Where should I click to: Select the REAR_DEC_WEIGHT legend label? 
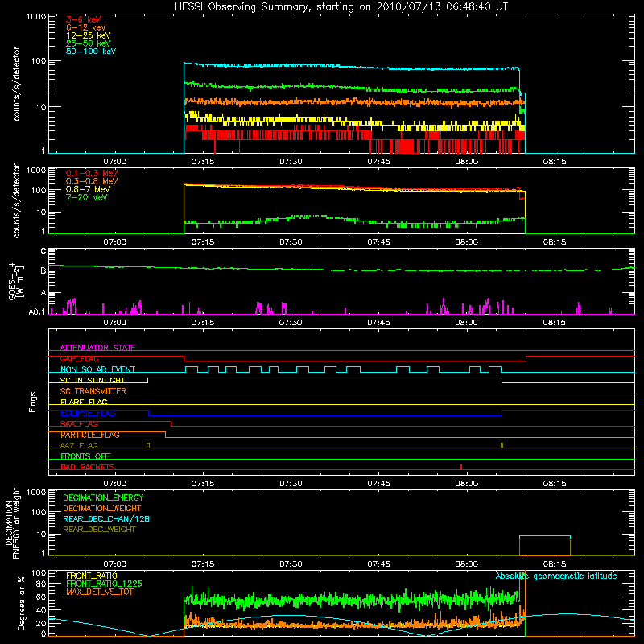pyautogui.click(x=99, y=530)
